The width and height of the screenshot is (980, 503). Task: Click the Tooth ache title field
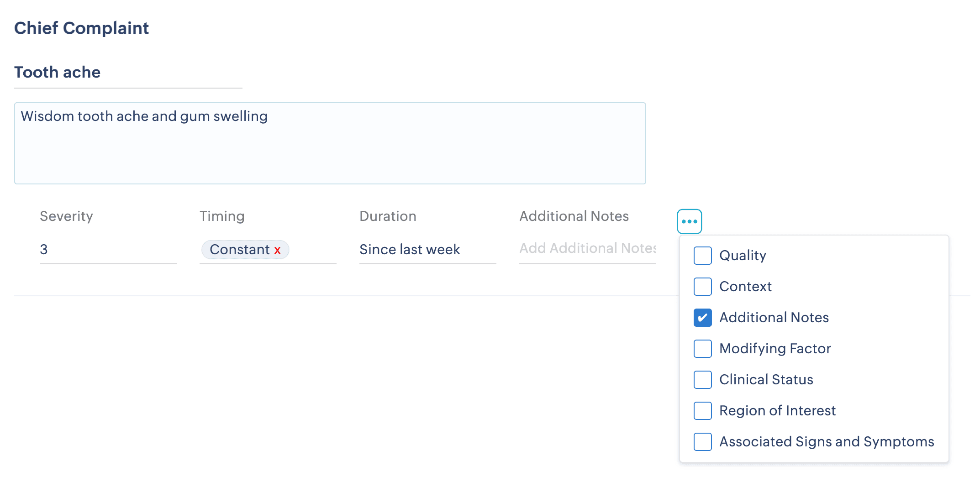point(128,73)
